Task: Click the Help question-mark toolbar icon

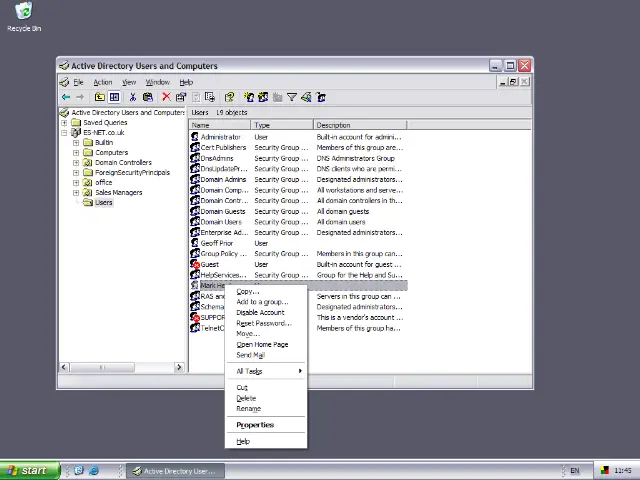Action: point(229,97)
